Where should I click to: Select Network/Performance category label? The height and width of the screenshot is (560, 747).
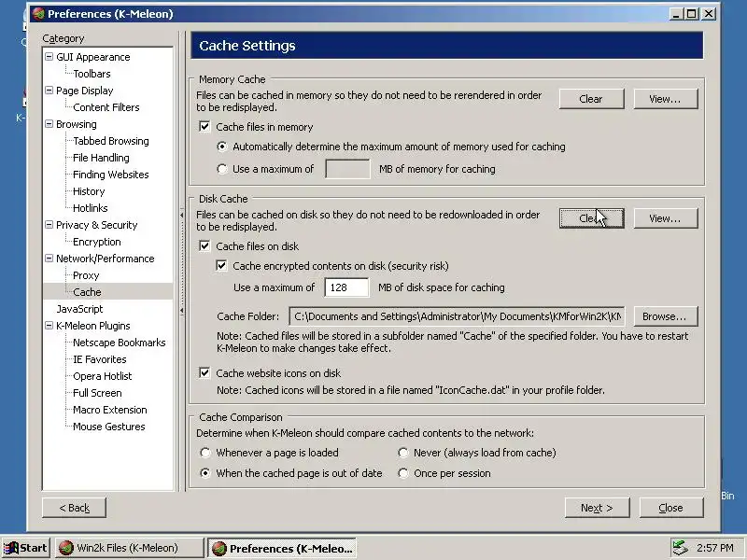click(x=106, y=259)
